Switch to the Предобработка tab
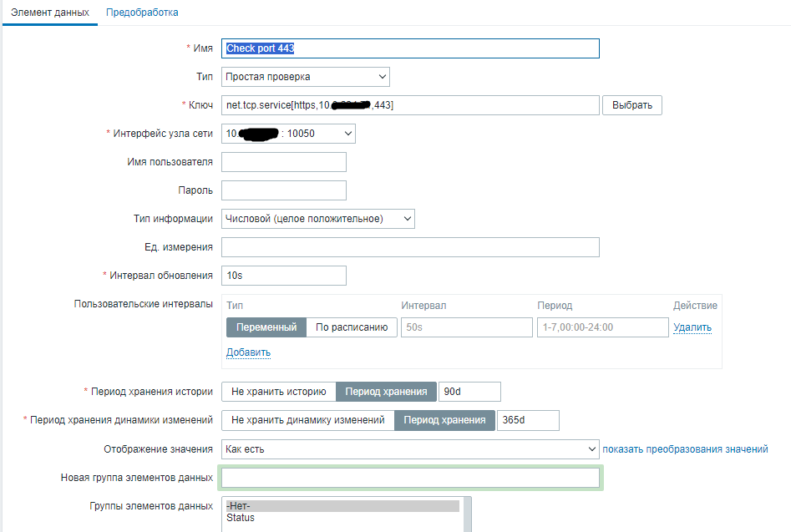 coord(141,13)
